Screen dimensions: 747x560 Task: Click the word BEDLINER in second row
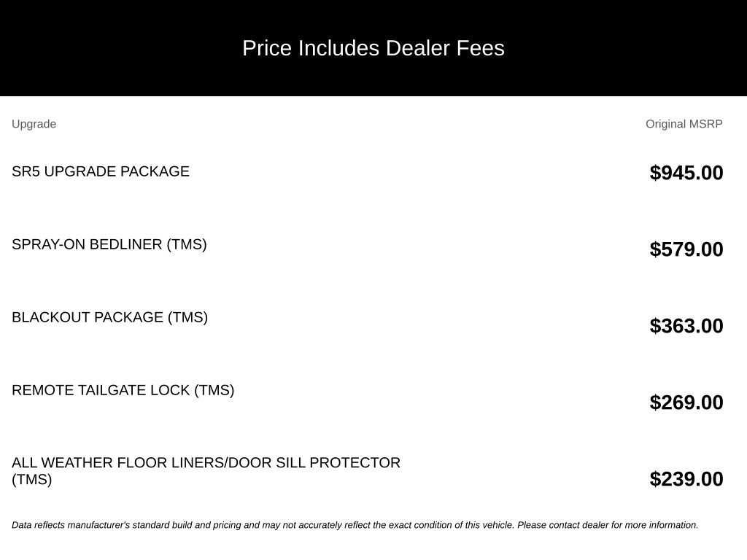pos(125,244)
